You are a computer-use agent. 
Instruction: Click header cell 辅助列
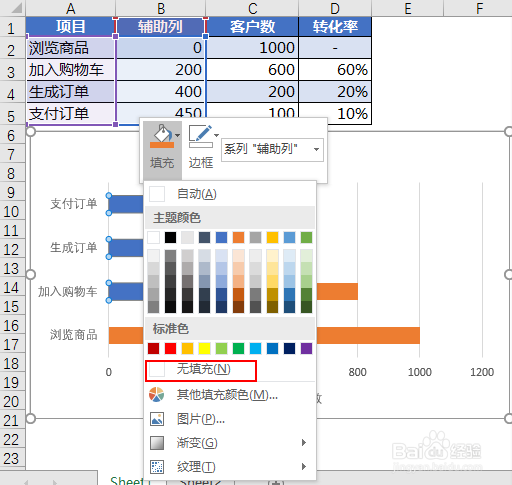(x=160, y=27)
